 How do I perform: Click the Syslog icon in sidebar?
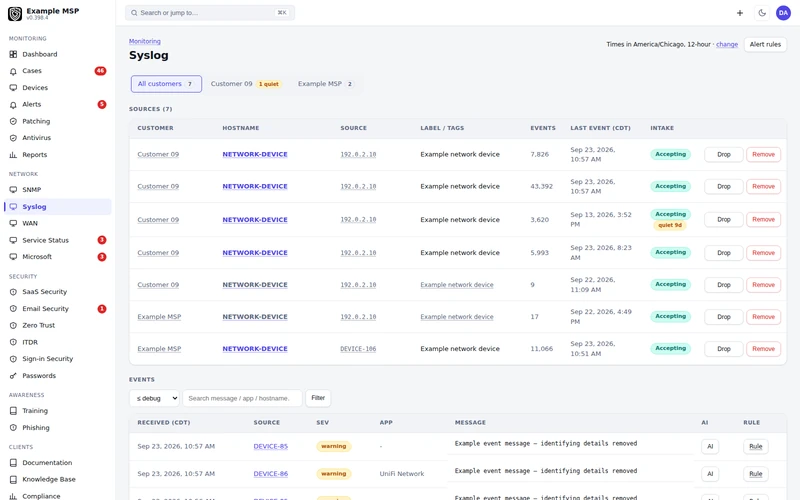(13, 207)
